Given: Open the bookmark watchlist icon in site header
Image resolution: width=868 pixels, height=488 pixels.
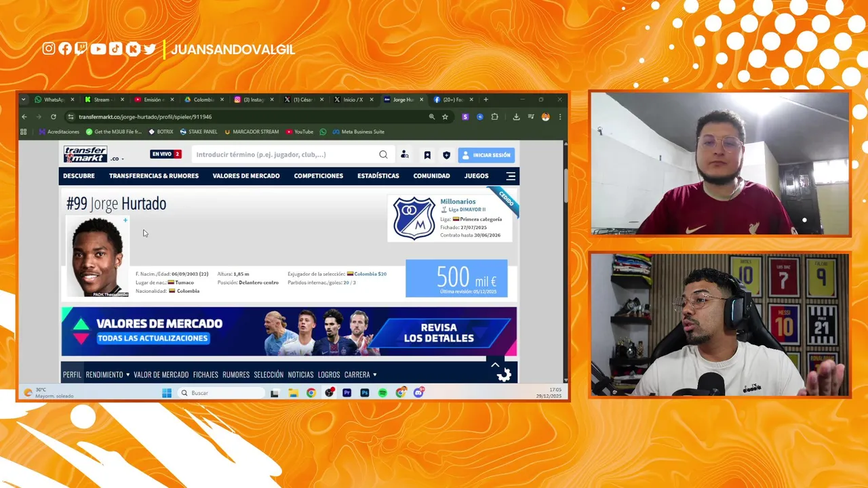Looking at the screenshot, I should (427, 155).
